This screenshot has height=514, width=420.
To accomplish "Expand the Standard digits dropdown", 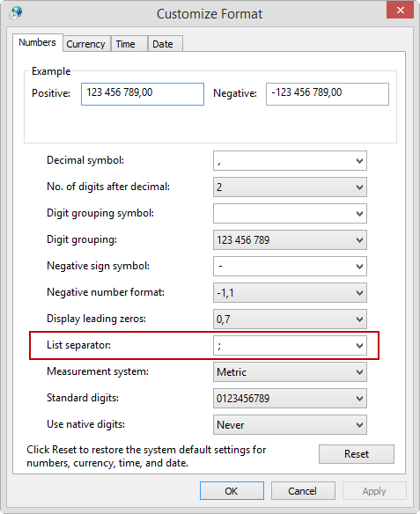I will tap(290, 399).
